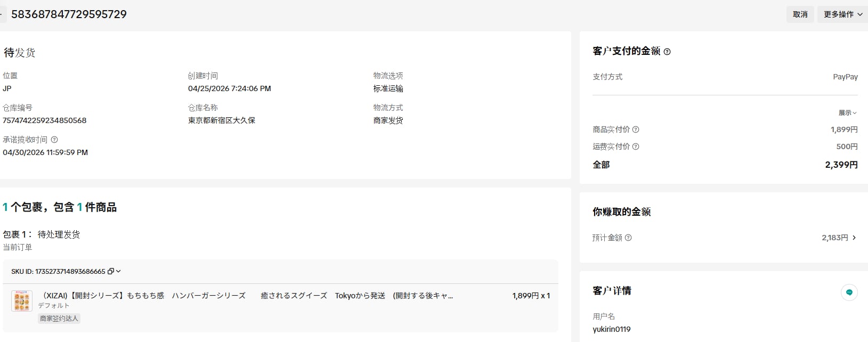Click the 2,183円 estimated amount

click(834, 238)
